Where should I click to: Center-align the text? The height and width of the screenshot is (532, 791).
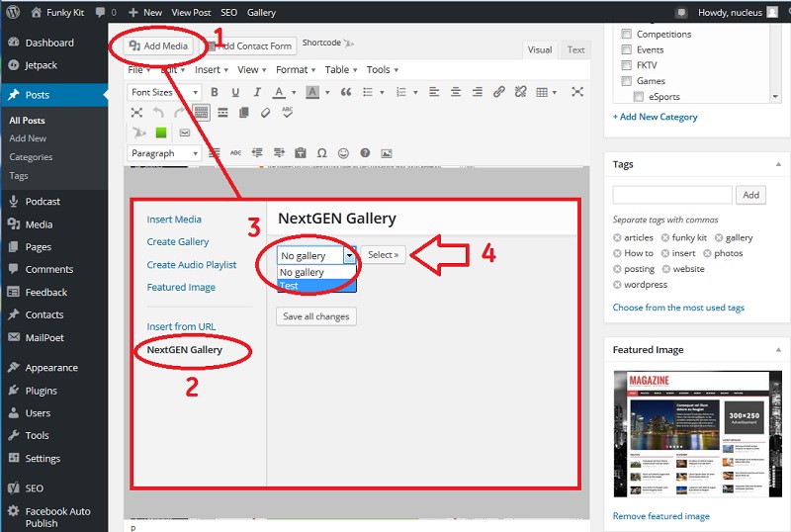[x=456, y=92]
